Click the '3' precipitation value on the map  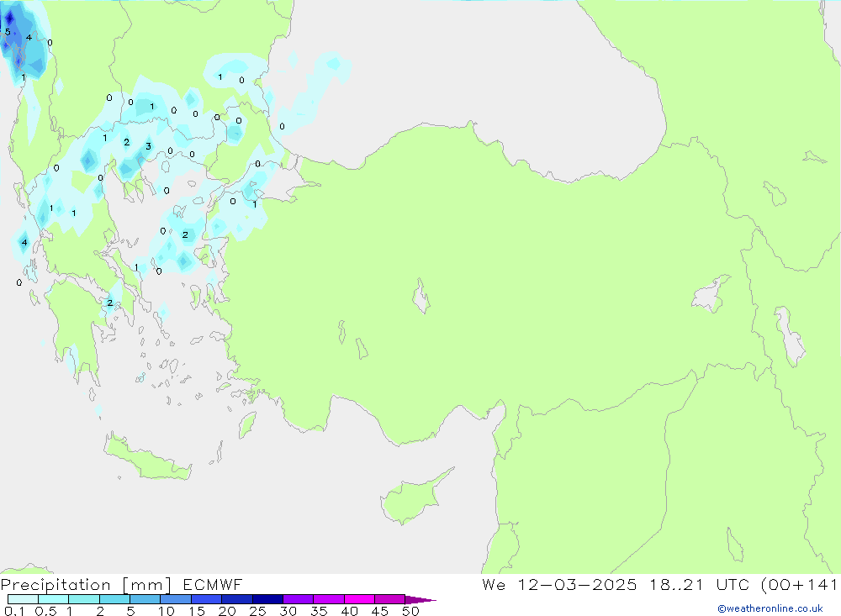coord(148,146)
